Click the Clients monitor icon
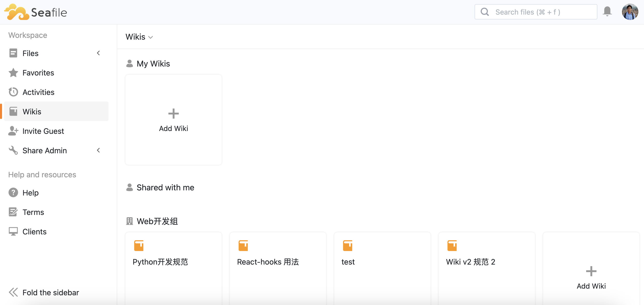 tap(13, 232)
